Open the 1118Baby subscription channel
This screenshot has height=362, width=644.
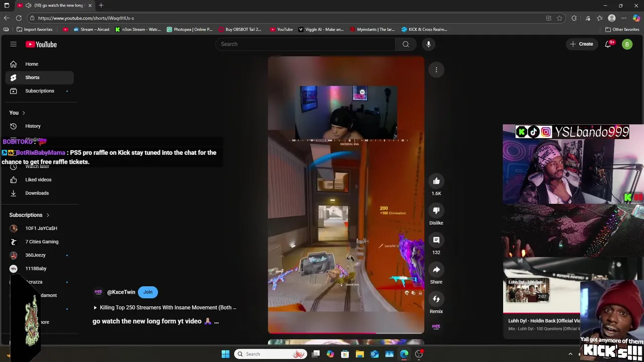click(x=40, y=269)
